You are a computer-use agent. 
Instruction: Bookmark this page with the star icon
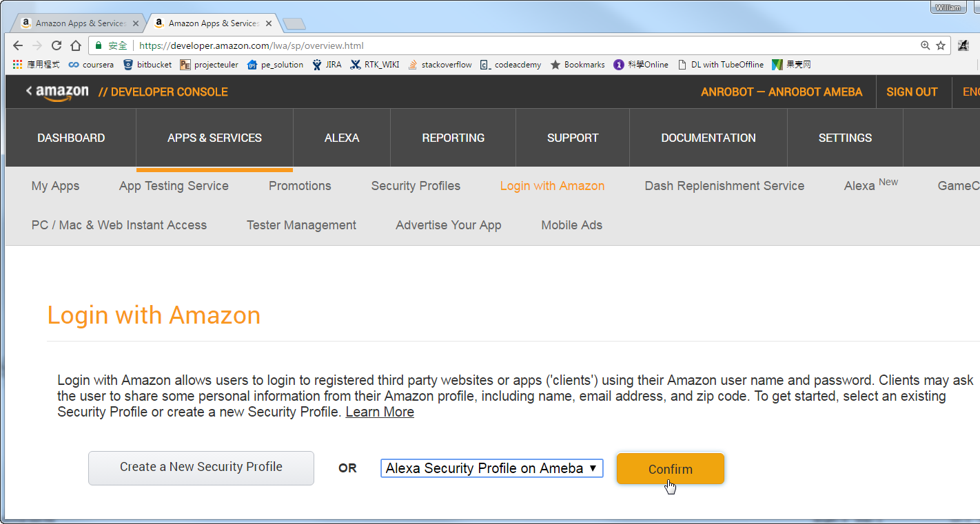tap(941, 45)
